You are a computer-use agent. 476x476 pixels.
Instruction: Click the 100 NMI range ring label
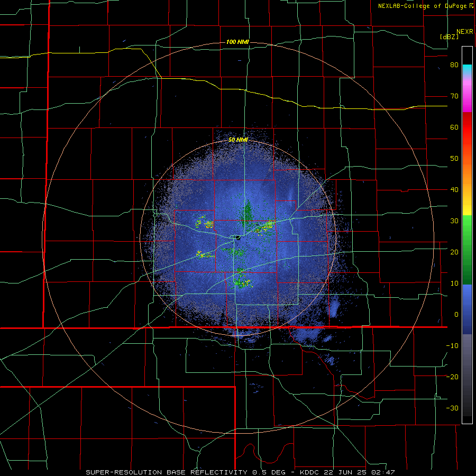[237, 42]
